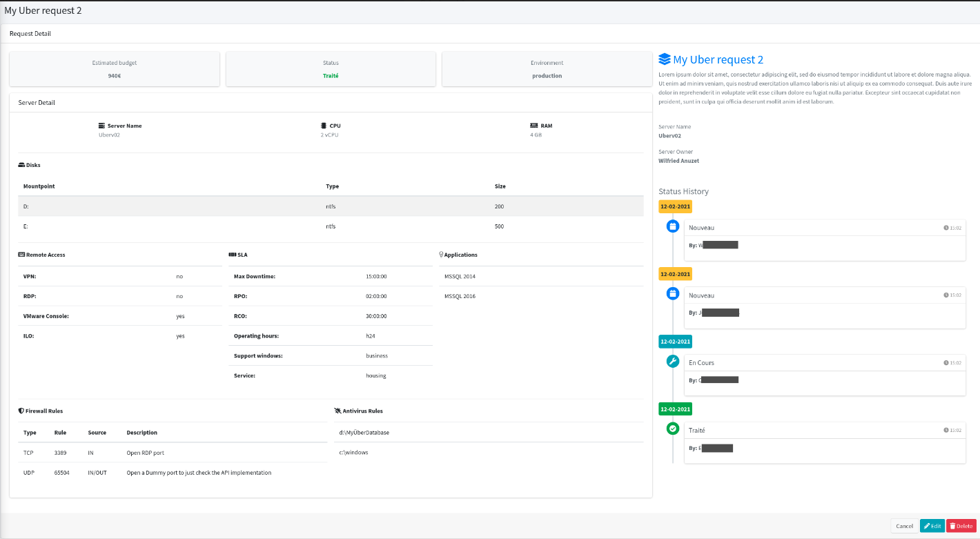Click the green 12-02-2021 date badge
This screenshot has width=980, height=539.
675,409
